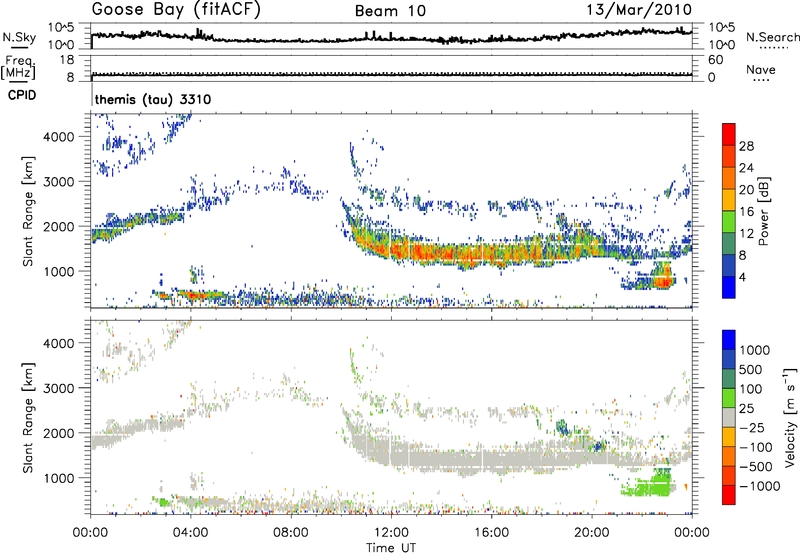The image size is (800, 554).
Task: Click the "Slant Range [km]" label of velocity panel
Action: point(28,417)
